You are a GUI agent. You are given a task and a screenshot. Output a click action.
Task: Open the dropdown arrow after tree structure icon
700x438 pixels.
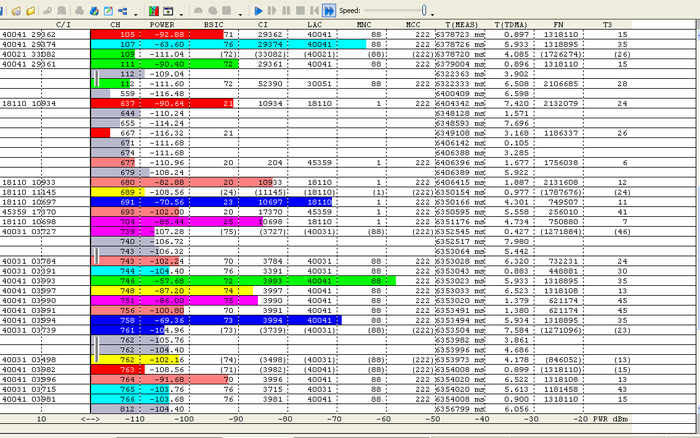(x=136, y=14)
